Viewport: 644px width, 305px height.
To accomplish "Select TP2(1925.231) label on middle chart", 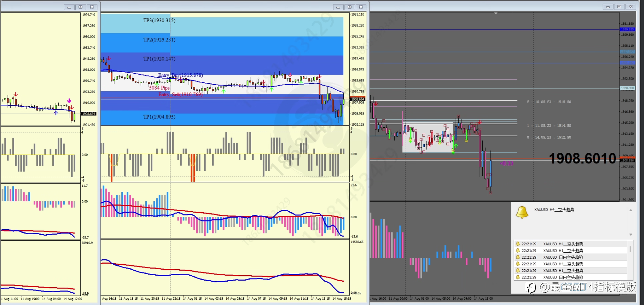I will 159,40.
